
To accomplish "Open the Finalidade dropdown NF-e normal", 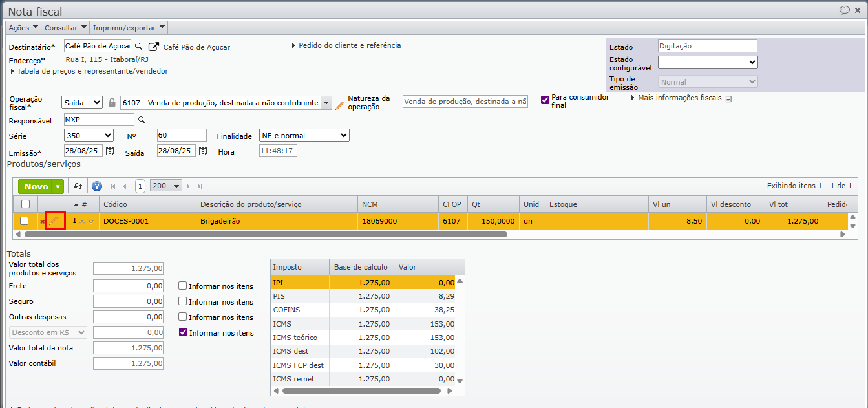I will [304, 136].
